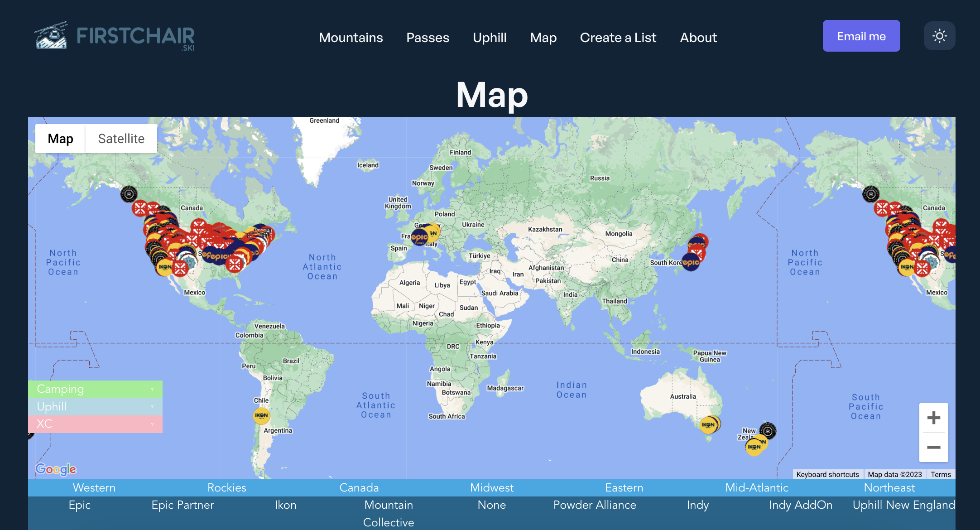The width and height of the screenshot is (980, 530).
Task: Expand the XC dropdown
Action: pyautogui.click(x=95, y=424)
